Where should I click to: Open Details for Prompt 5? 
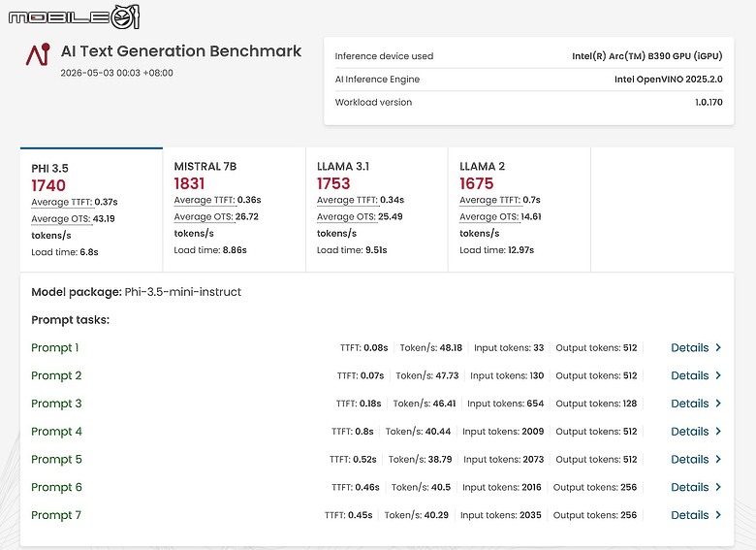click(x=696, y=459)
